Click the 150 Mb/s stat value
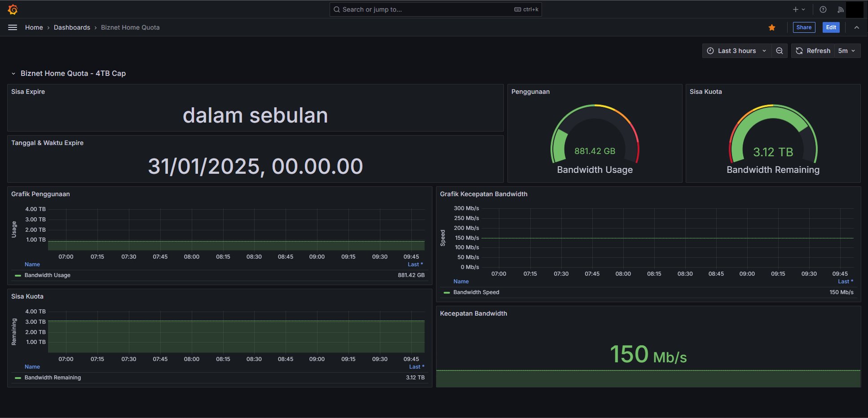This screenshot has height=418, width=868. [648, 354]
